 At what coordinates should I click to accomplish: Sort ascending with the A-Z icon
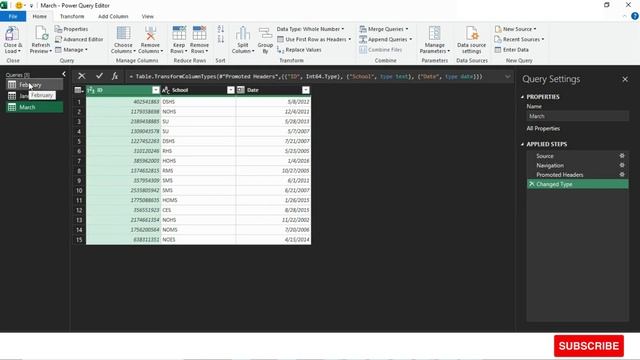pyautogui.click(x=221, y=29)
